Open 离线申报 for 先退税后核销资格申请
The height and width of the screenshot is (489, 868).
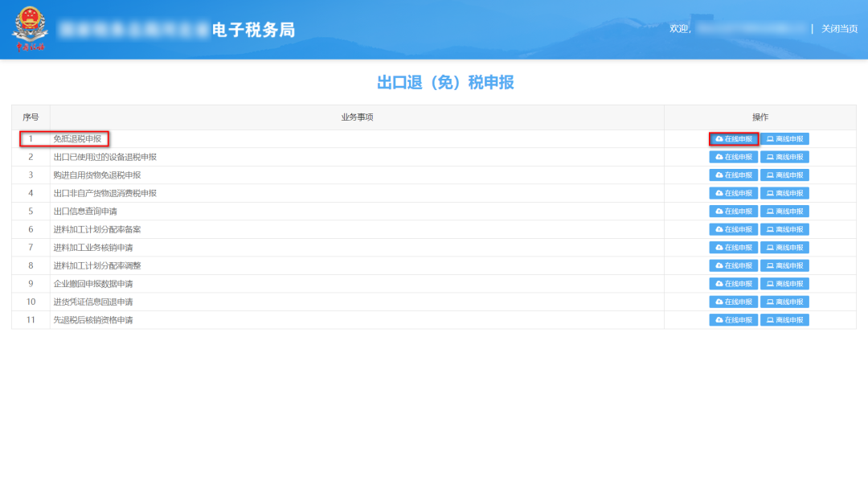click(x=784, y=320)
